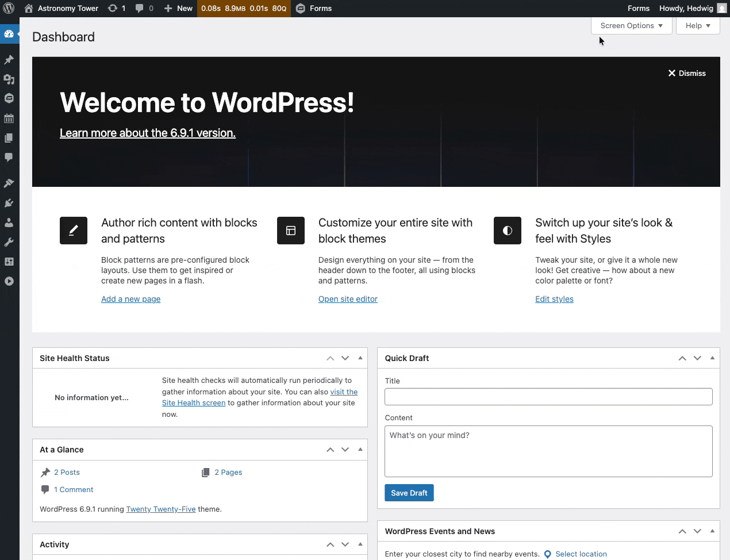Open the Tools wrench icon in sidebar

pyautogui.click(x=9, y=242)
